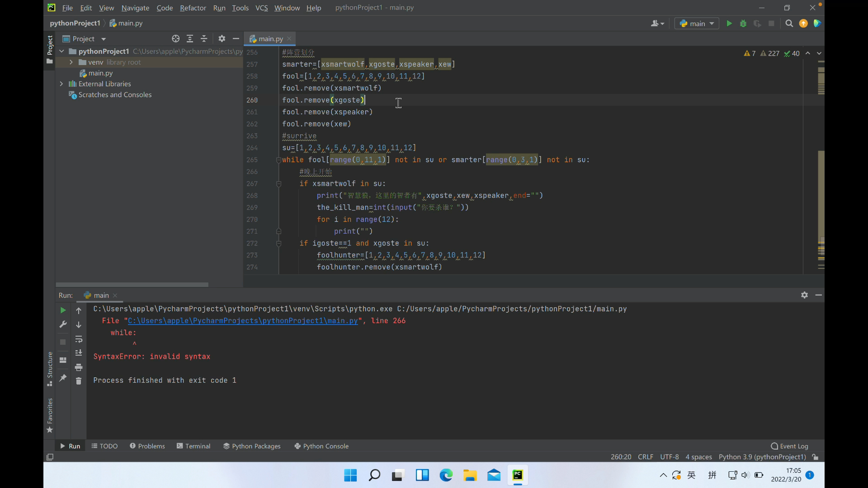The height and width of the screenshot is (488, 868).
Task: Click the Project panel horizontal scrollbar
Action: (132, 285)
